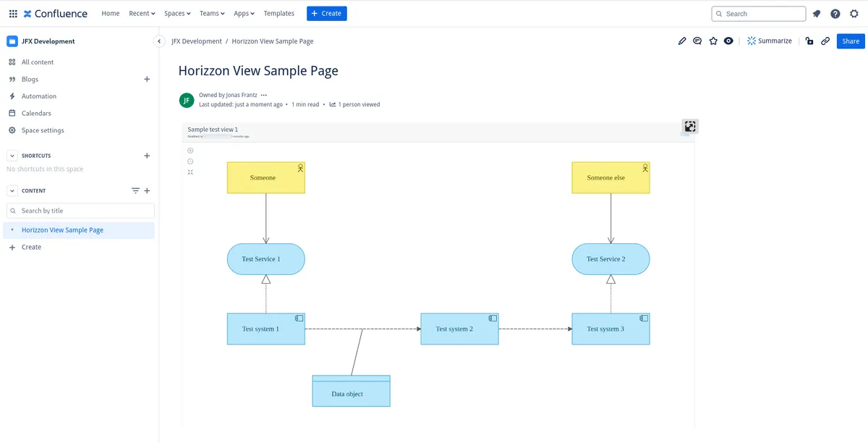This screenshot has width=868, height=443.
Task: Add a new blog with plus icon
Action: [x=147, y=79]
